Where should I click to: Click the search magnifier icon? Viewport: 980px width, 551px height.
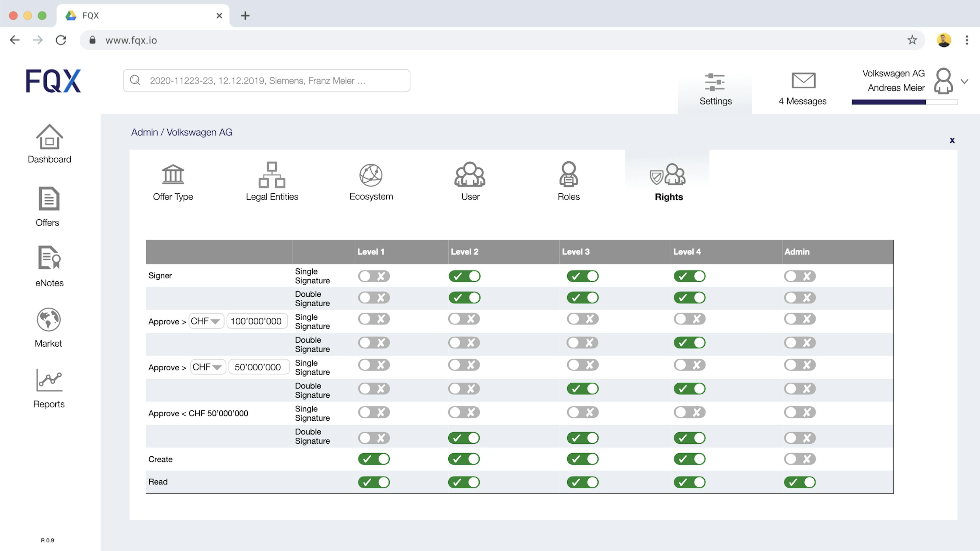(135, 80)
